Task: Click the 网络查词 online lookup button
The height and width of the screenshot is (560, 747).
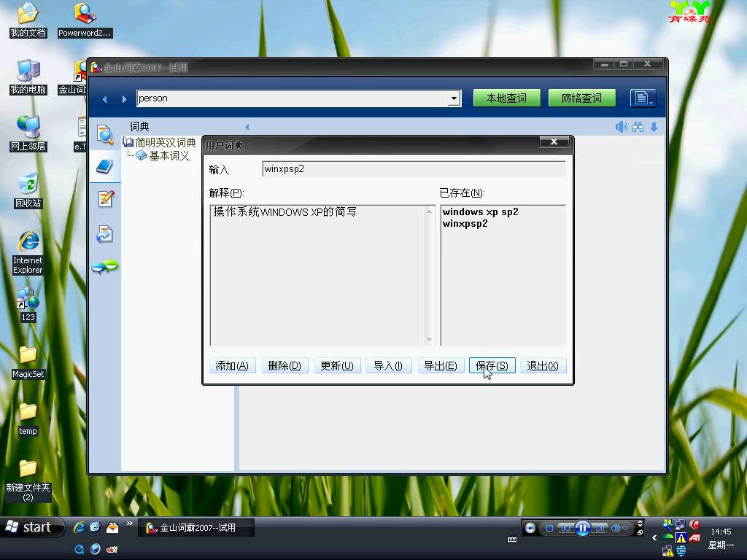Action: [x=581, y=98]
